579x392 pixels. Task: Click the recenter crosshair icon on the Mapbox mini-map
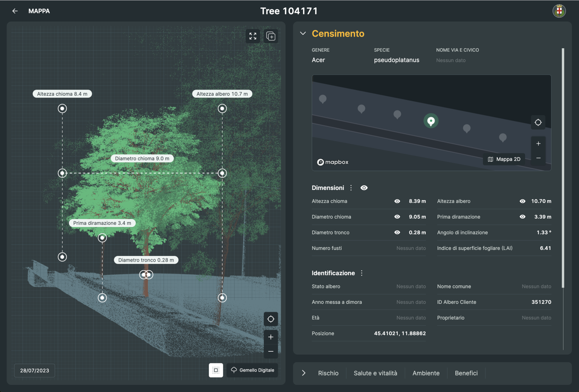point(538,122)
